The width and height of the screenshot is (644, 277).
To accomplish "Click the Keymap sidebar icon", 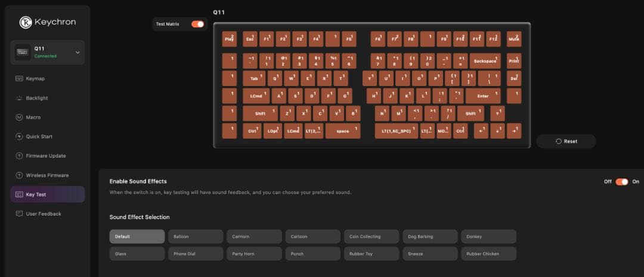I will [x=19, y=78].
